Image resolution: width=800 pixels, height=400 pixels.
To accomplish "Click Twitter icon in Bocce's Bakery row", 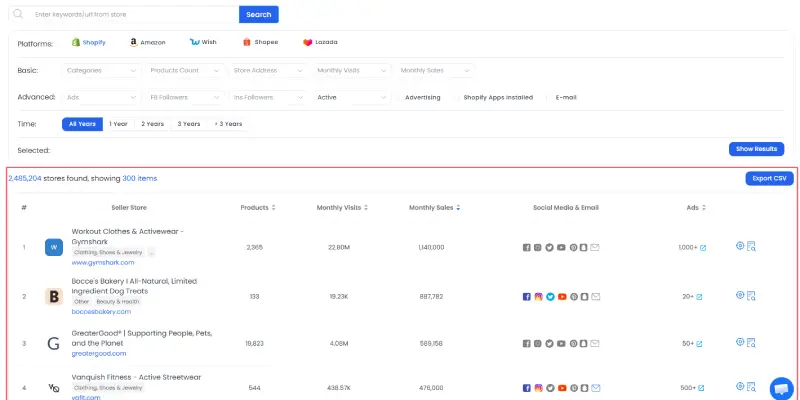I will point(550,296).
